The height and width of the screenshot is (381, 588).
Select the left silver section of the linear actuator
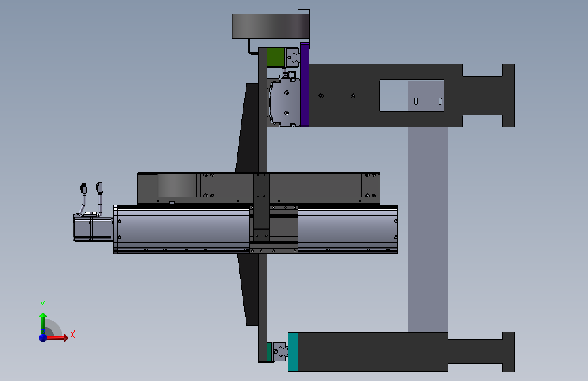coord(183,228)
